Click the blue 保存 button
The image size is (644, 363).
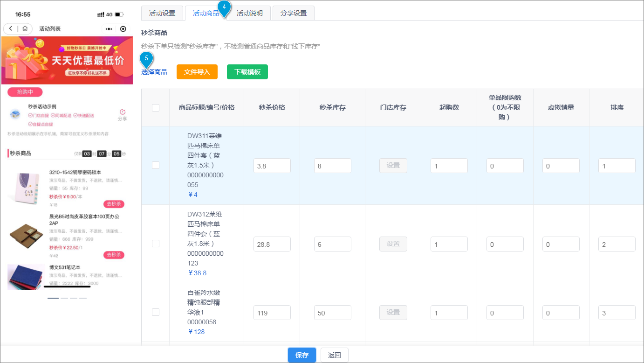[302, 355]
